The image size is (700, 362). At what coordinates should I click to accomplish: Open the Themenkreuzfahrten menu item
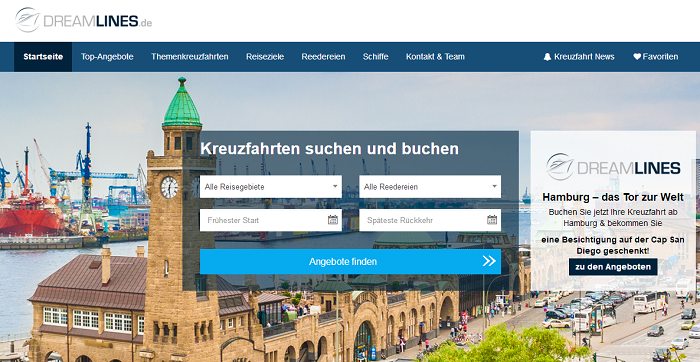(190, 57)
